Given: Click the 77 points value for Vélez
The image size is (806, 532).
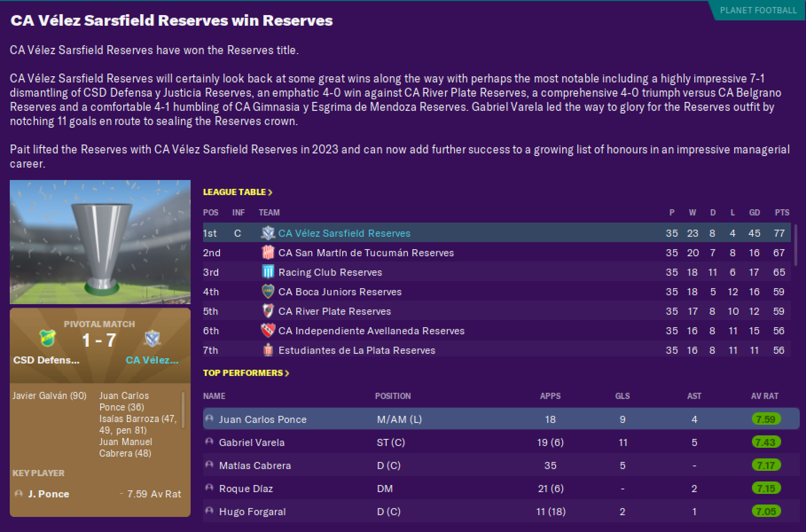Looking at the screenshot, I should point(779,233).
